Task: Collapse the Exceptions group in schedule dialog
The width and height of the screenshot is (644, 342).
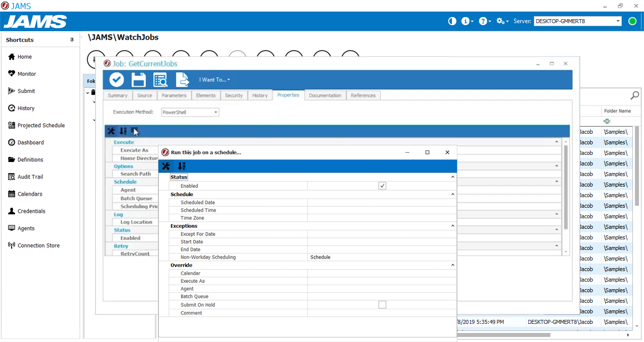Action: (x=452, y=226)
